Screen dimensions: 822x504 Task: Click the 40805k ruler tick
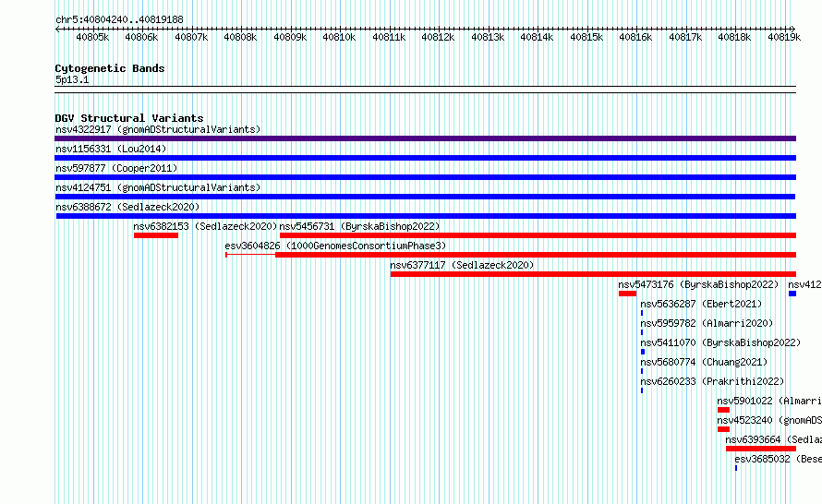92,37
